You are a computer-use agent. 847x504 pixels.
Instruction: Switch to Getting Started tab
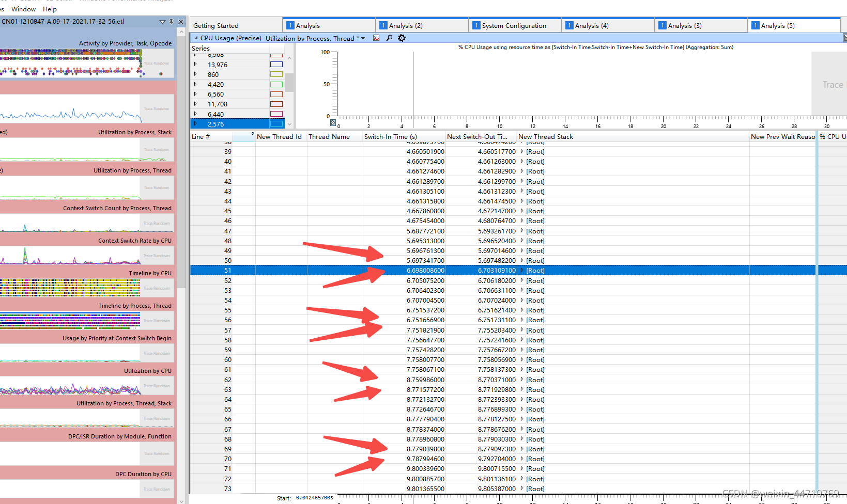236,25
